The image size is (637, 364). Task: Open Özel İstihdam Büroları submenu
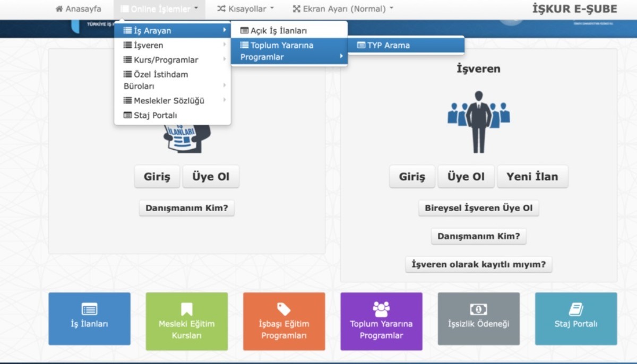[x=173, y=80]
